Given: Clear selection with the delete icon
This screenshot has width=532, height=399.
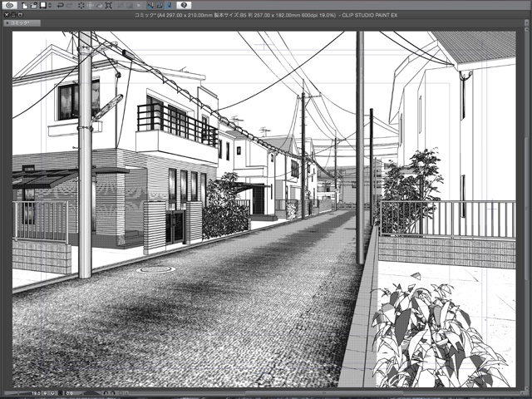Looking at the screenshot, I should pos(81,5).
